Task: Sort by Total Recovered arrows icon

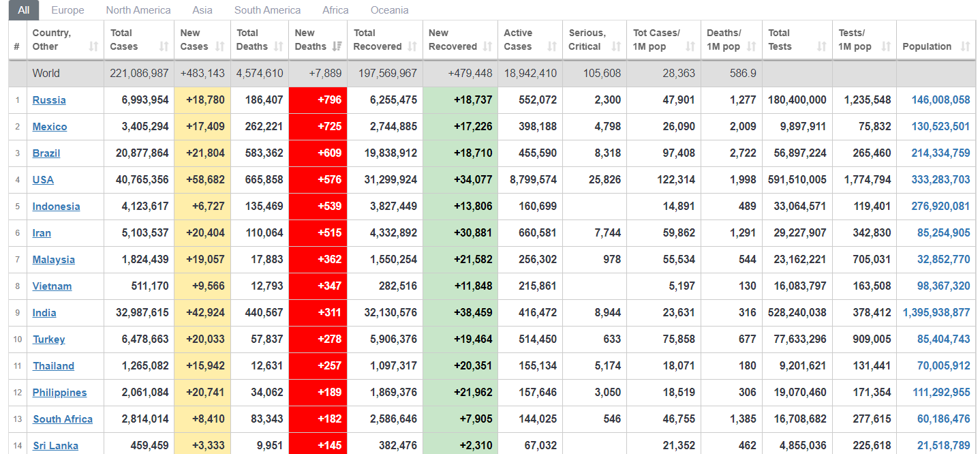Action: 412,47
